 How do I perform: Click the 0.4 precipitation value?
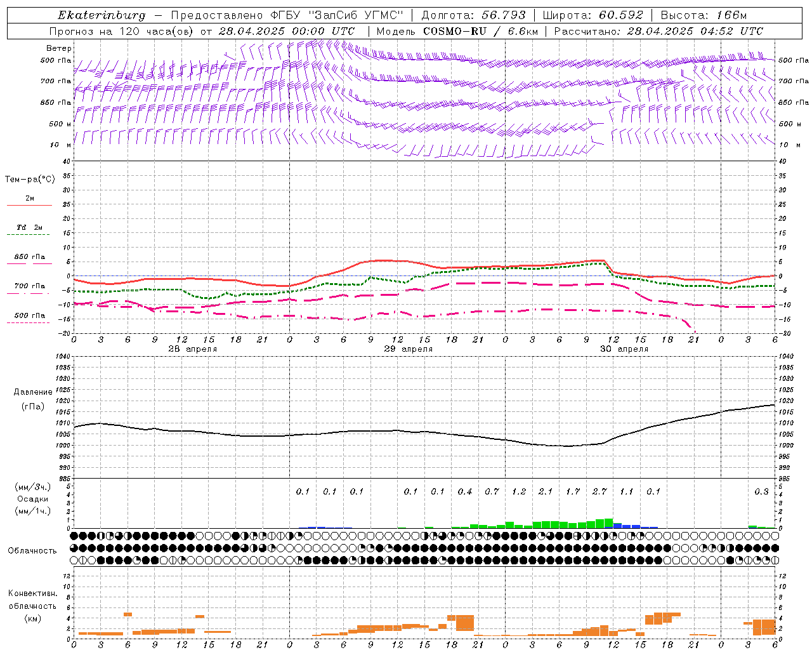point(465,491)
